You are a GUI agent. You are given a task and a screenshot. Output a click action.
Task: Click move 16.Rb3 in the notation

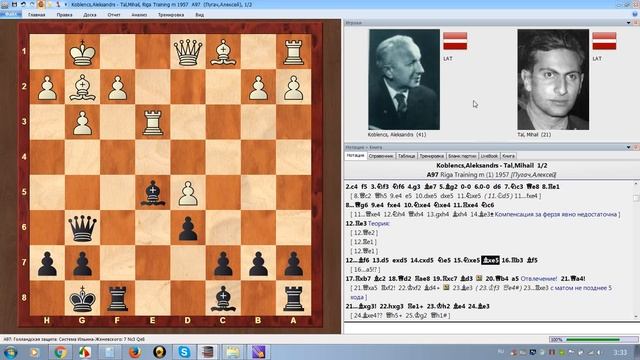click(x=513, y=260)
